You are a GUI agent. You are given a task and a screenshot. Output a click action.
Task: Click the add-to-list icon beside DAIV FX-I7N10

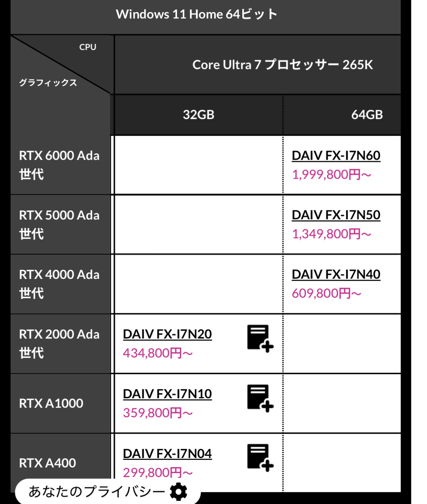(x=260, y=398)
